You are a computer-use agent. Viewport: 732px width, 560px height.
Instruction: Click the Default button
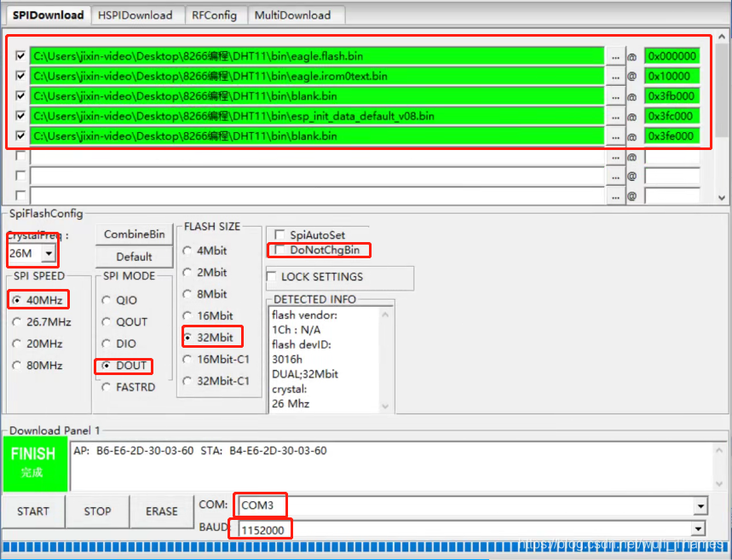coord(134,257)
